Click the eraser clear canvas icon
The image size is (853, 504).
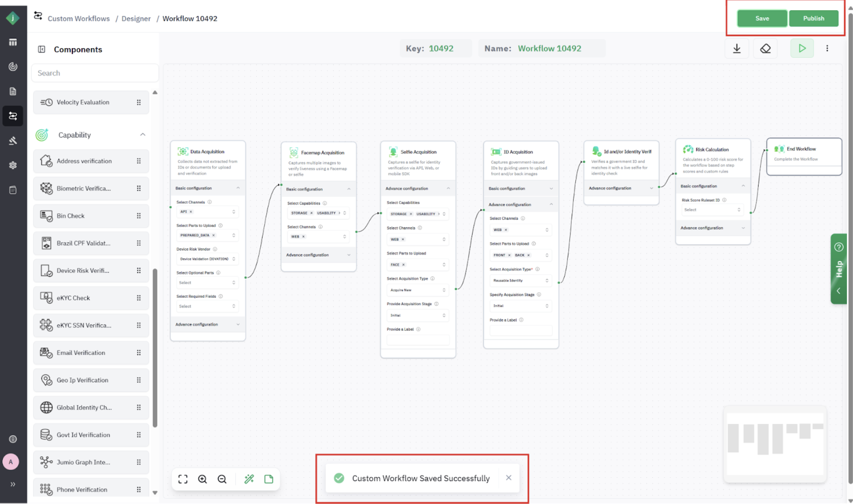click(765, 49)
